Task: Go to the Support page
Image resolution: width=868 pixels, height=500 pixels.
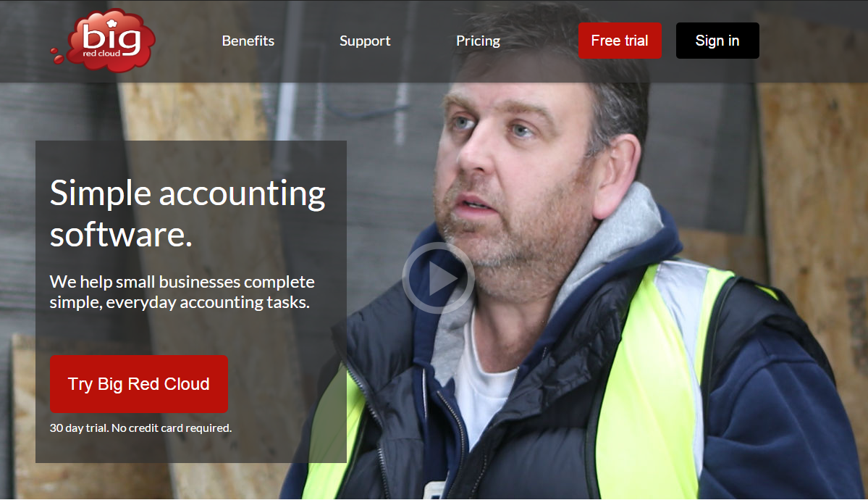Action: click(365, 41)
